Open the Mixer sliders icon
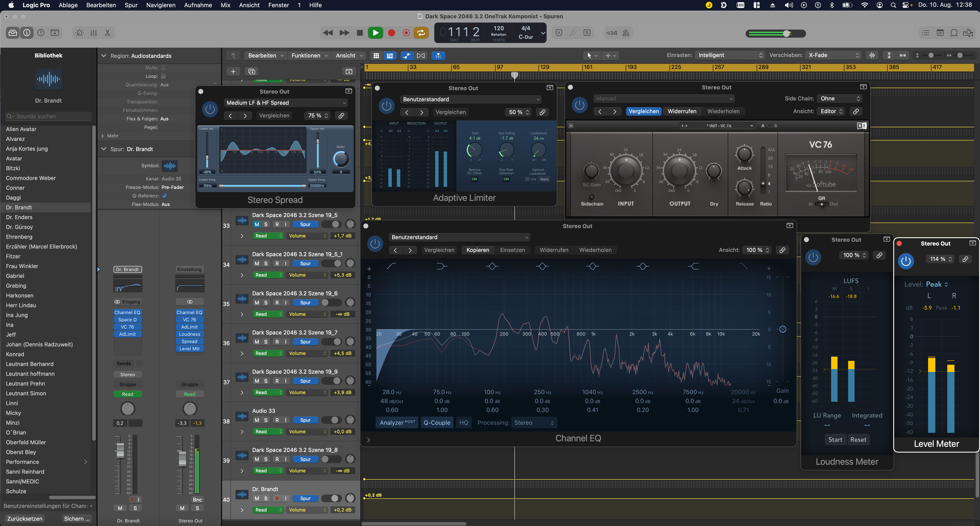 (x=94, y=33)
